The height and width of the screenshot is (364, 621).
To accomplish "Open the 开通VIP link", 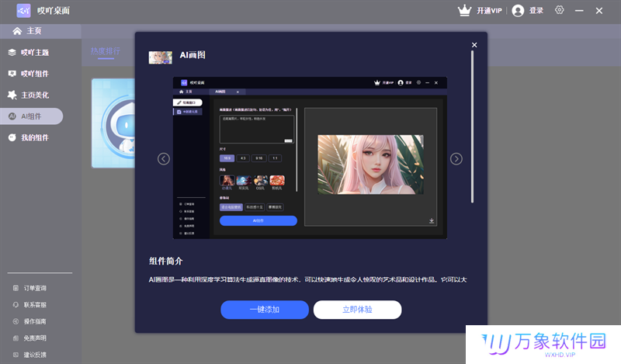I will pyautogui.click(x=489, y=11).
